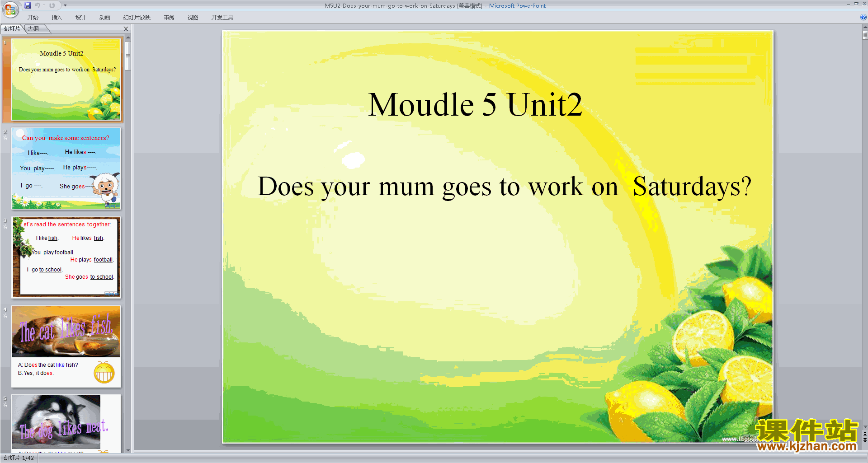Select slide 1 thumbnail Moudle 5 Unit2
This screenshot has width=868, height=463.
click(66, 79)
